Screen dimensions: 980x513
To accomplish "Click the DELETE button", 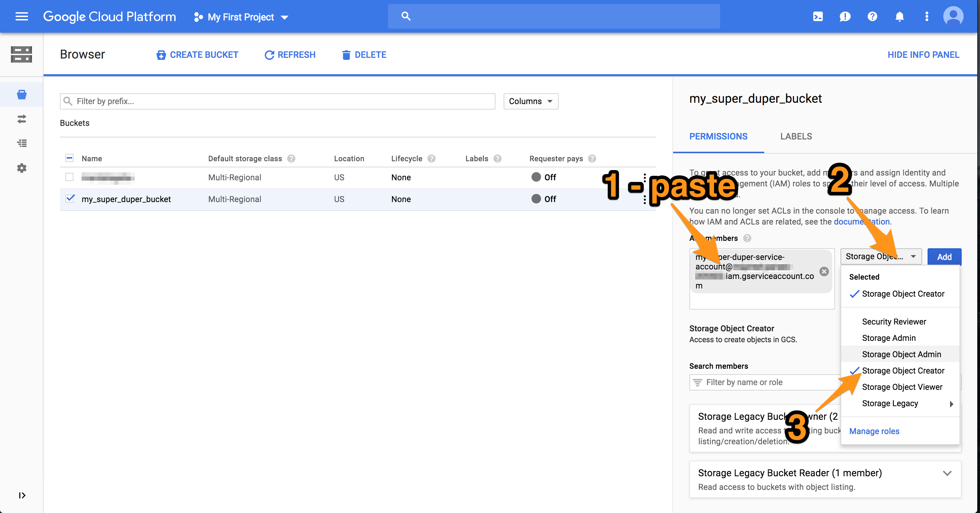I will click(364, 55).
